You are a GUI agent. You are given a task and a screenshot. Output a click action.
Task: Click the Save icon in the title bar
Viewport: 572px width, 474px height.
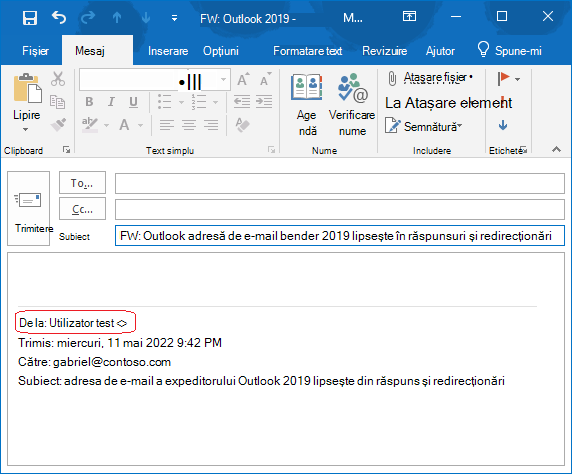coord(30,17)
